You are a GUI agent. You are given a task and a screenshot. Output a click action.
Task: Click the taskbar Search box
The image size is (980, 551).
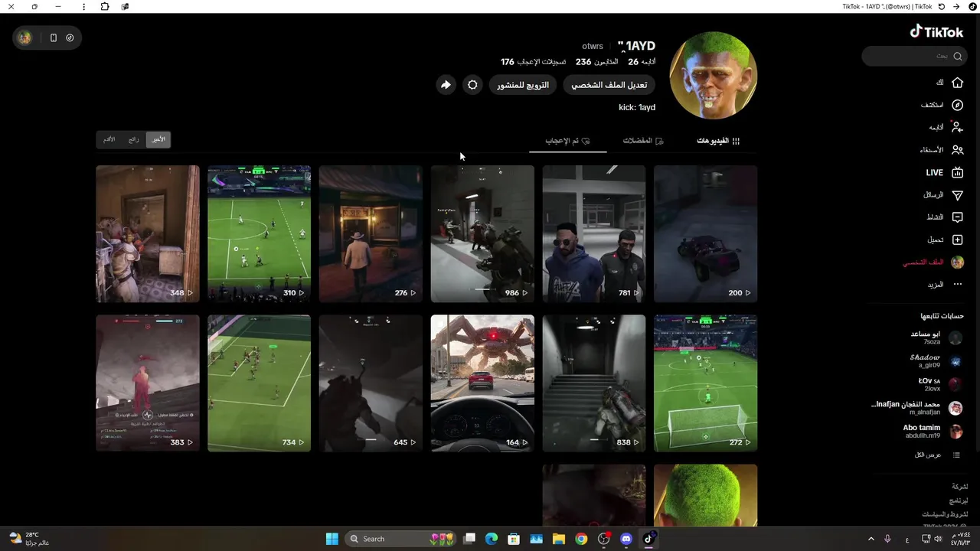400,539
